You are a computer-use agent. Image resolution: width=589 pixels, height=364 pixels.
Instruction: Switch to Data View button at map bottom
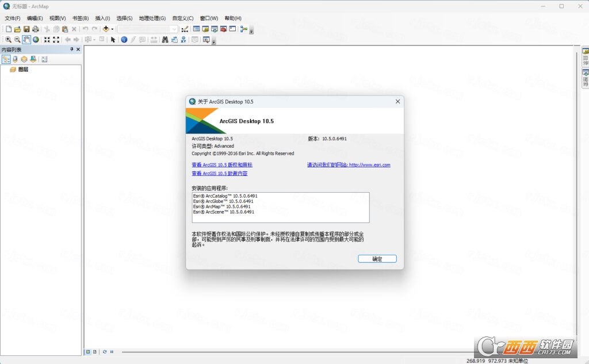(x=88, y=352)
